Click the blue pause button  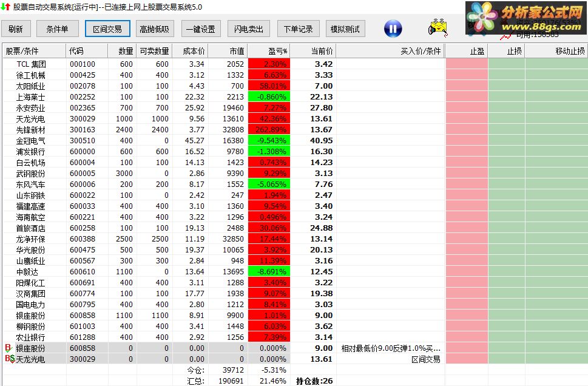pos(393,29)
